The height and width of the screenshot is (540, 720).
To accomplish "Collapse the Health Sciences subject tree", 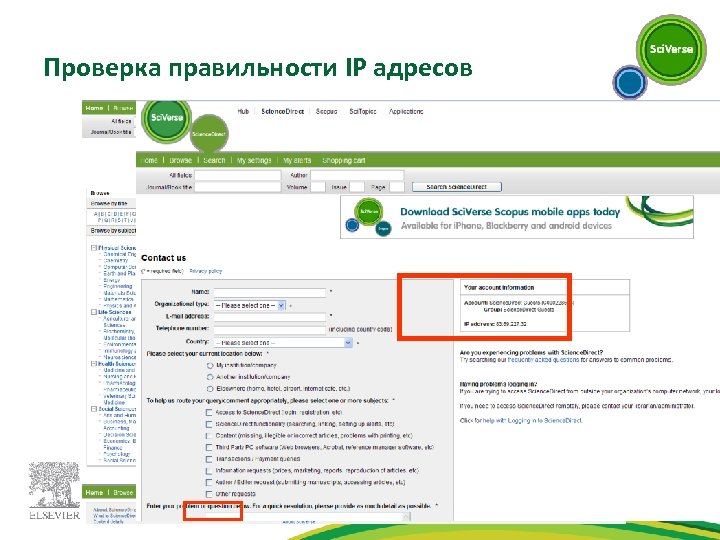I will pyautogui.click(x=94, y=364).
